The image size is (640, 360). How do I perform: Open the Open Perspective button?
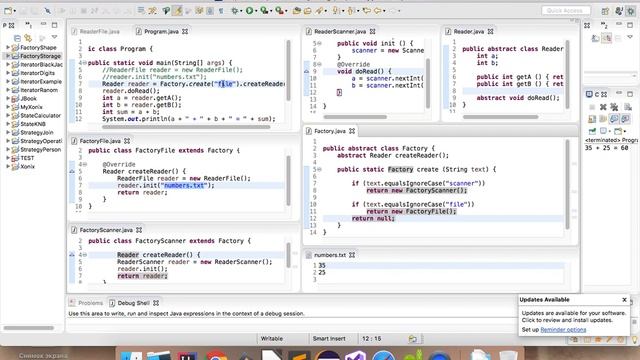(605, 11)
